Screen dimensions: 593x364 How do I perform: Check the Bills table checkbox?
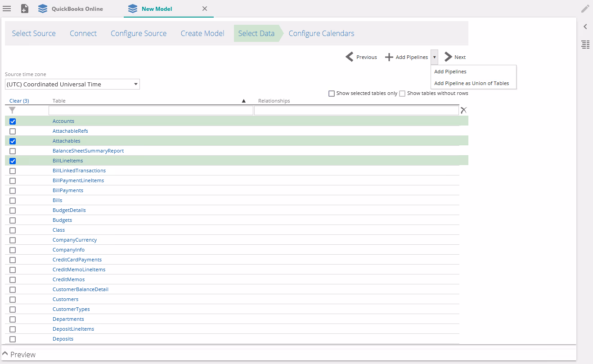click(13, 201)
